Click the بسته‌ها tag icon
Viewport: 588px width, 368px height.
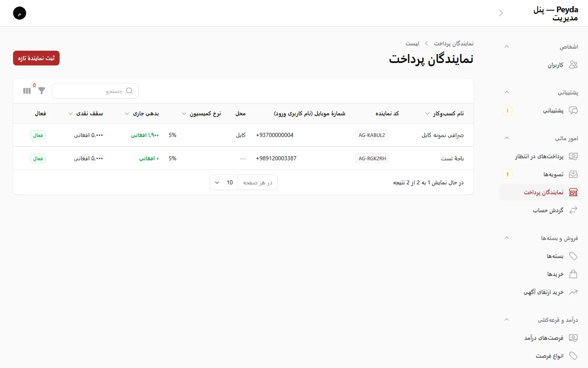[x=573, y=256]
